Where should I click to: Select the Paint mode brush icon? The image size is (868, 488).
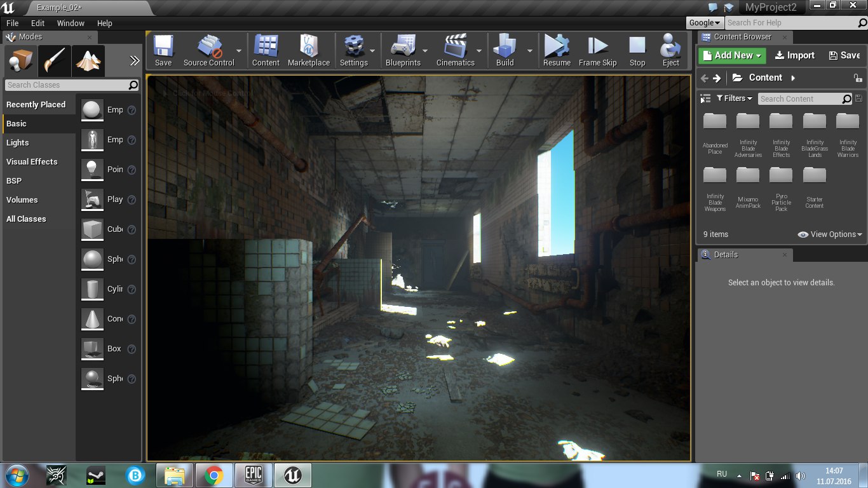coord(54,61)
